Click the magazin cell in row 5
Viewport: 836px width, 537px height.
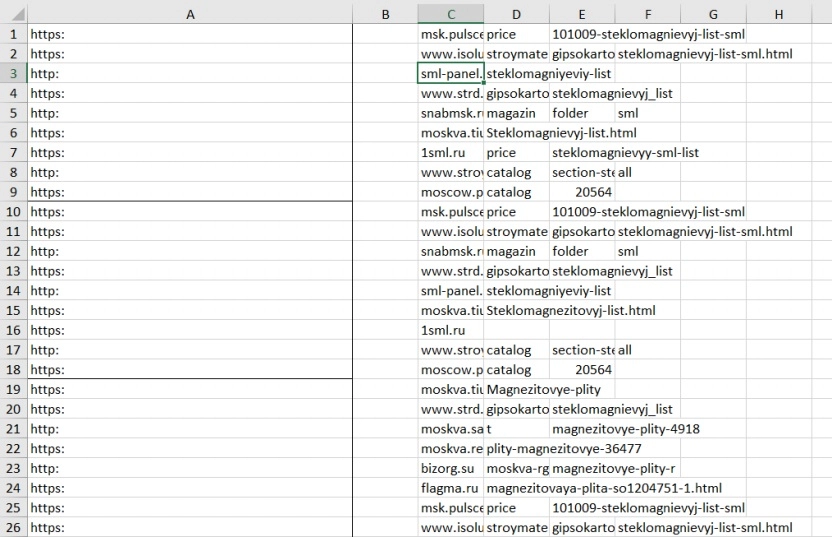(x=516, y=113)
